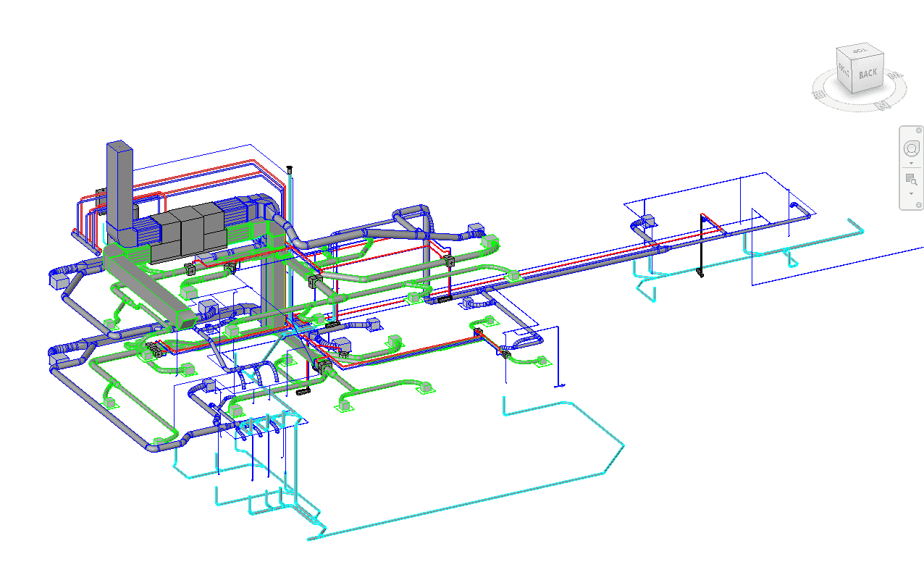
Task: Click the W compass label by the ViewCube
Action: coord(894,75)
